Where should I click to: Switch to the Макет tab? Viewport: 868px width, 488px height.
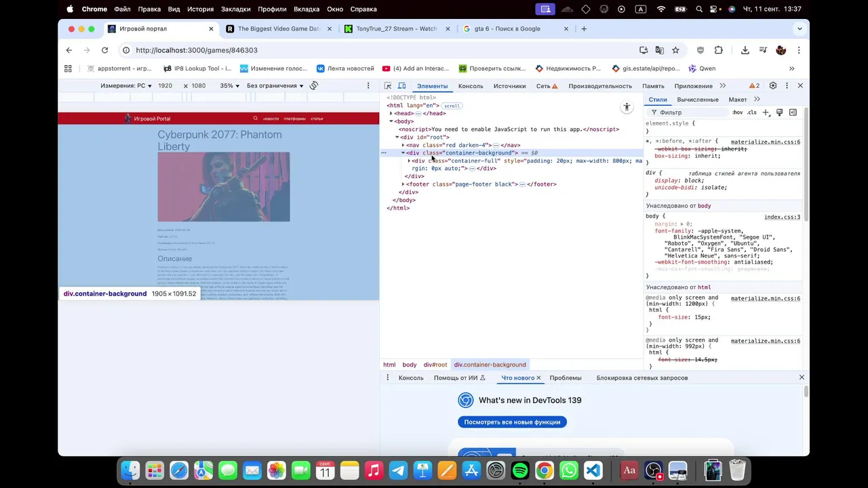738,100
